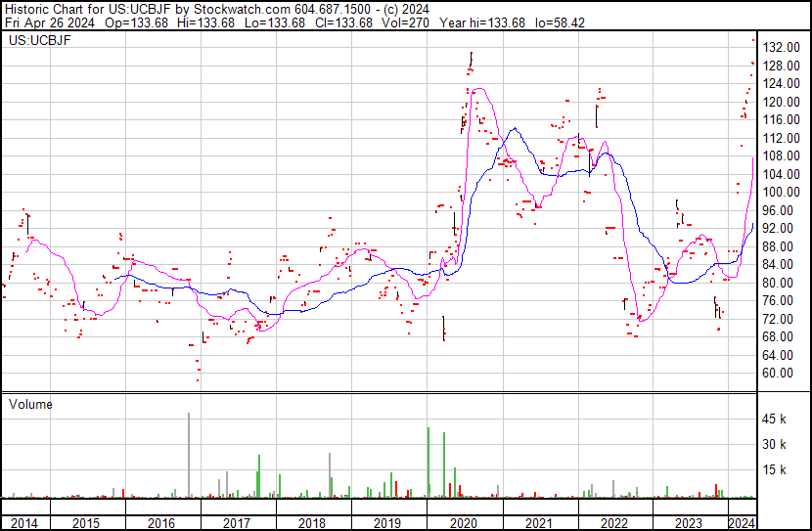Select the 2024 year on the timeline

[x=743, y=523]
